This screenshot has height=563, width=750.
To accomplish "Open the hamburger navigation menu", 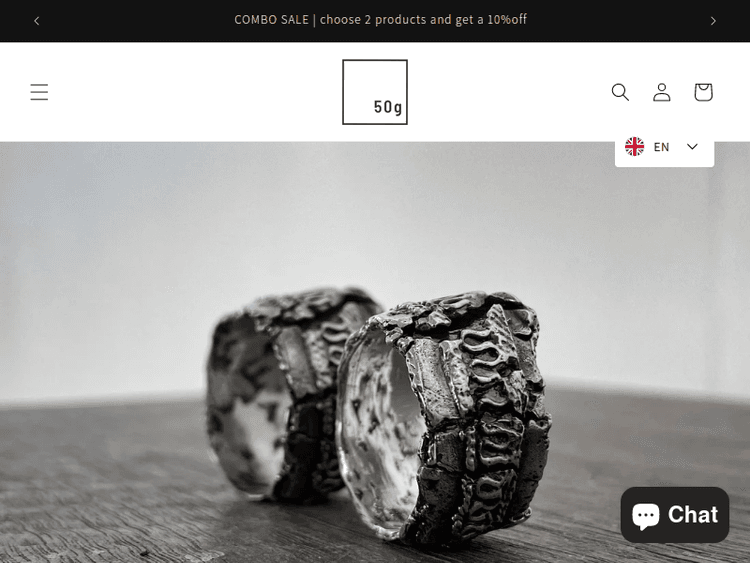I will (39, 92).
